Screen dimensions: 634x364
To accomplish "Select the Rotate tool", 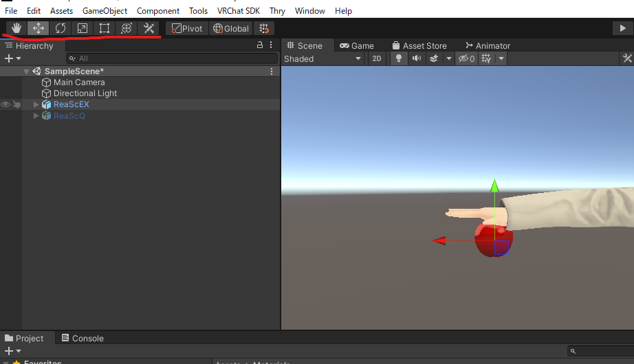I will (61, 28).
